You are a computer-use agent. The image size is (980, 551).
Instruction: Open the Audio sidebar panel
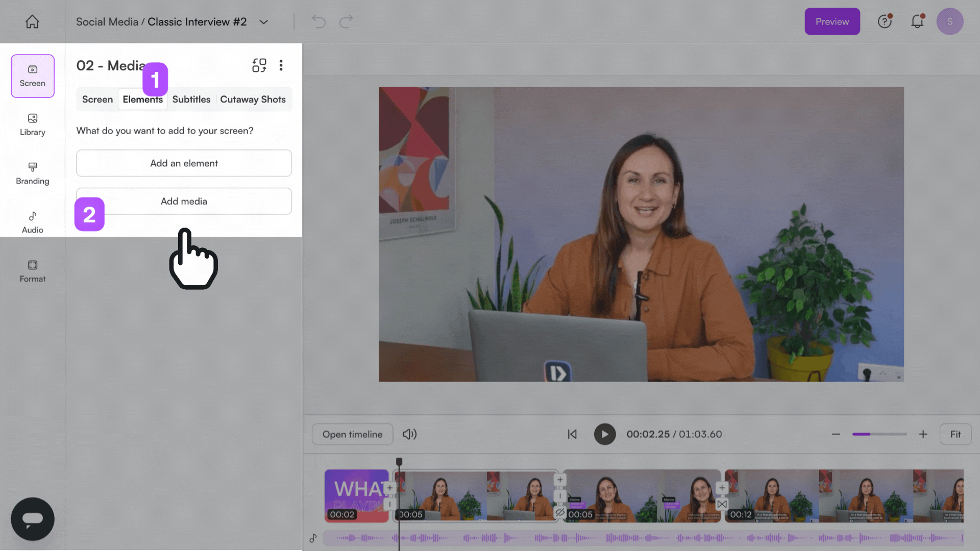coord(32,222)
